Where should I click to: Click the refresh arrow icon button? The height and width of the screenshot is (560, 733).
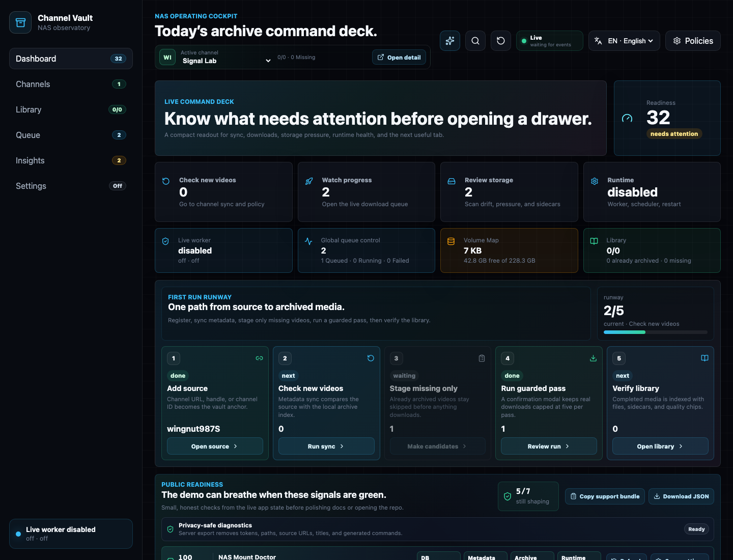501,41
